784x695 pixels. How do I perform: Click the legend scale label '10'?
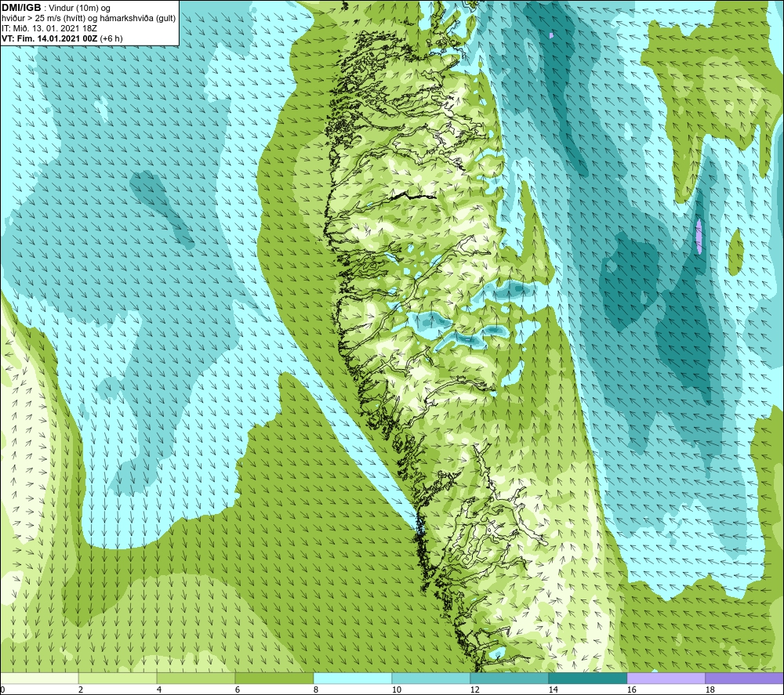click(x=397, y=690)
